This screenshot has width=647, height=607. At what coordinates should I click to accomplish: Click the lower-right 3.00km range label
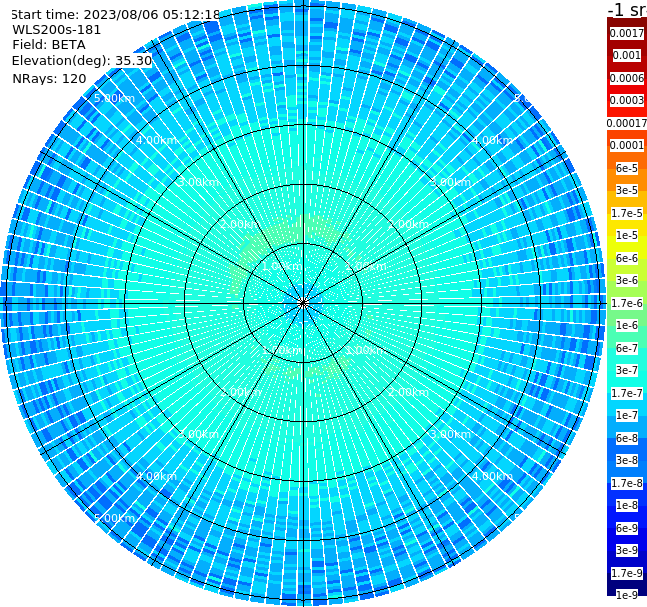pos(451,434)
